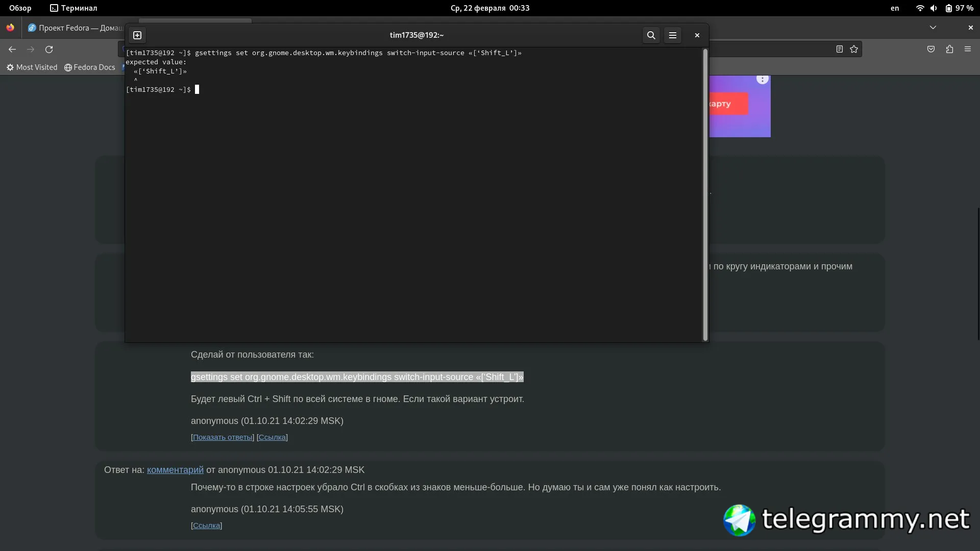Open Firefox extensions menu
The height and width of the screenshot is (551, 980).
tap(949, 49)
